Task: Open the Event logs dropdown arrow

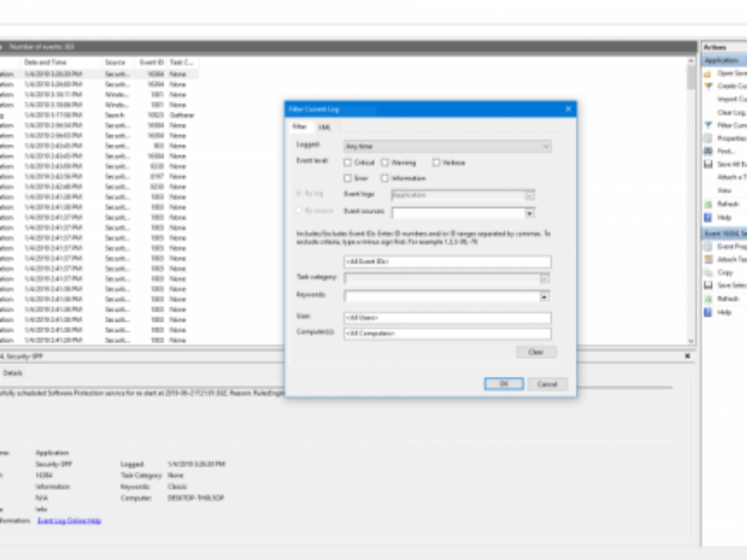Action: [529, 195]
